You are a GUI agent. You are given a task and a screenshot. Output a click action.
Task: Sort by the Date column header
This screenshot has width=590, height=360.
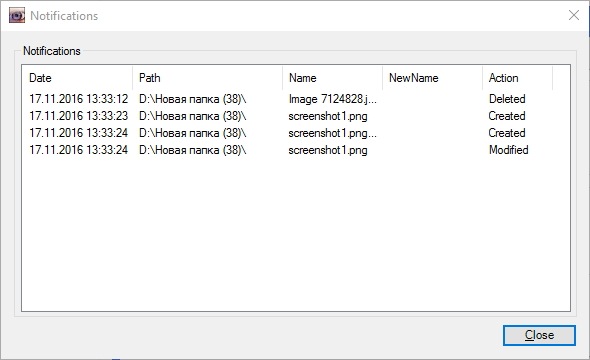pyautogui.click(x=78, y=78)
